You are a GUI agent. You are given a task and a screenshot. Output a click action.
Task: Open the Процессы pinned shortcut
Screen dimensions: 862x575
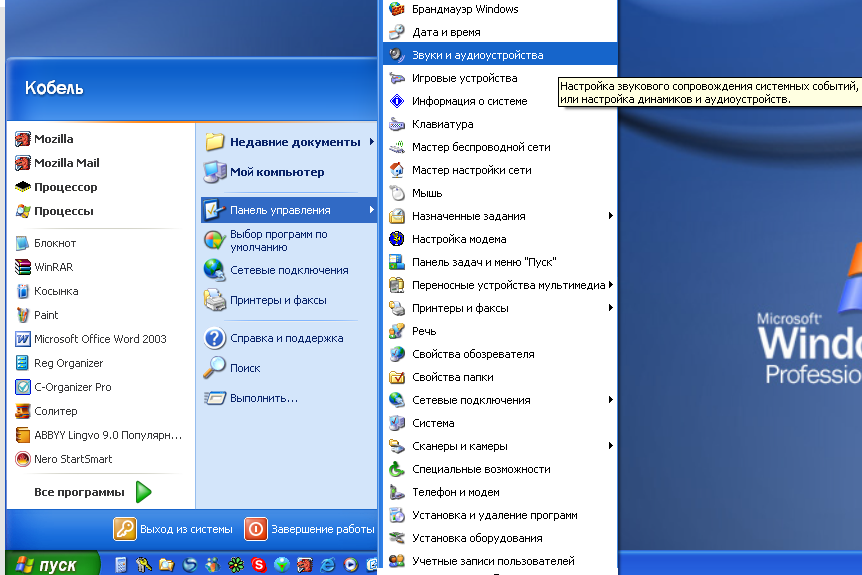click(x=54, y=212)
